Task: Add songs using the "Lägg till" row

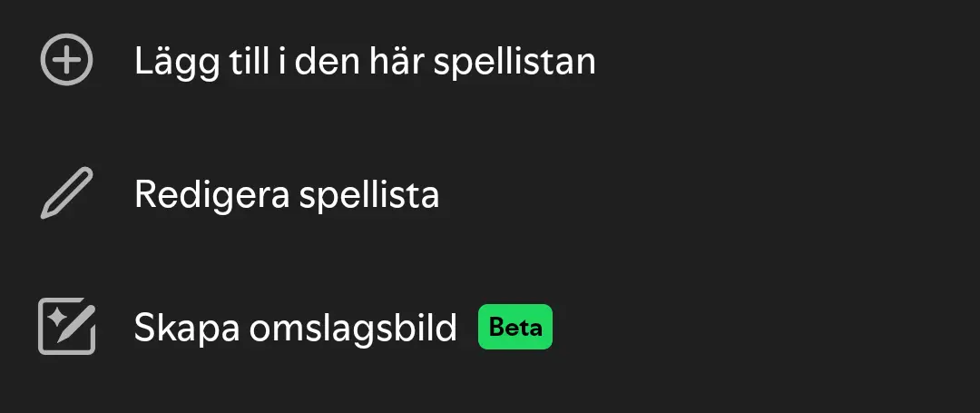Action: [x=365, y=61]
